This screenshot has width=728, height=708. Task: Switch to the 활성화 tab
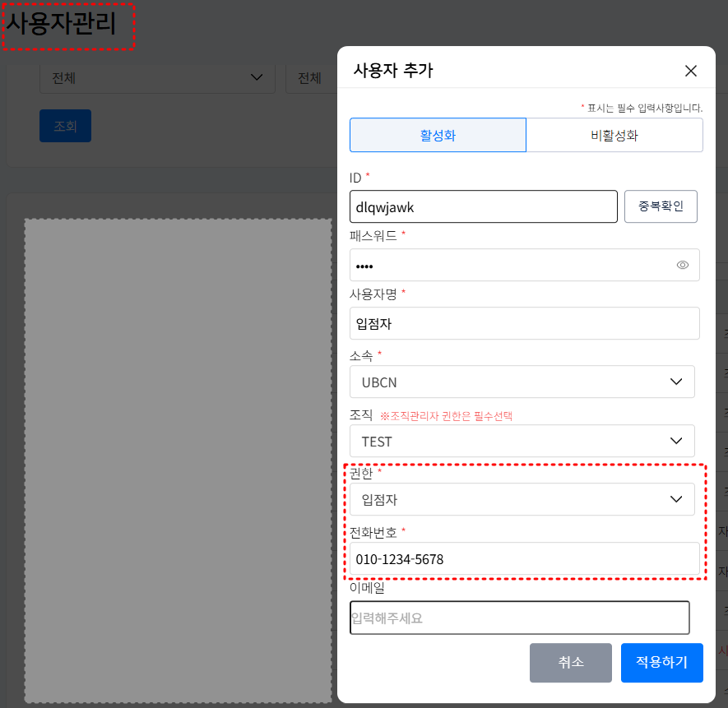point(438,134)
